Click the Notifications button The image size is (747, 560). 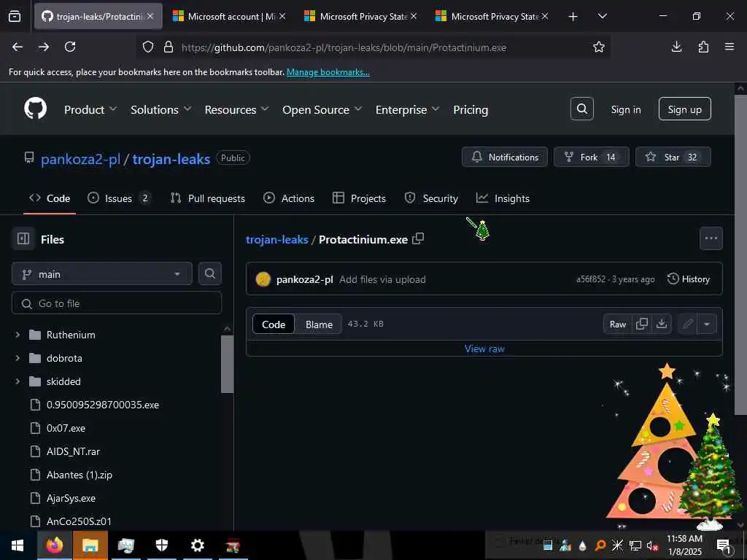[505, 157]
